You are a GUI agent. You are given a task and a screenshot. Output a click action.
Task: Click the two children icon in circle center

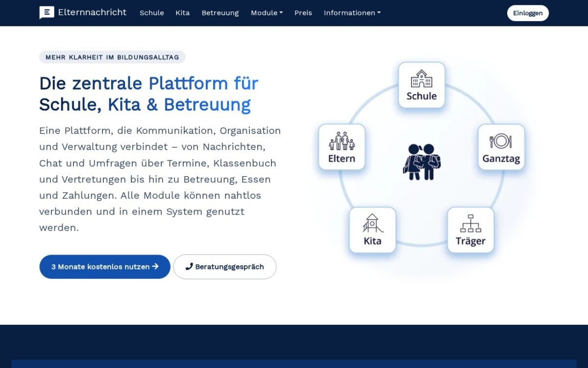[421, 161]
